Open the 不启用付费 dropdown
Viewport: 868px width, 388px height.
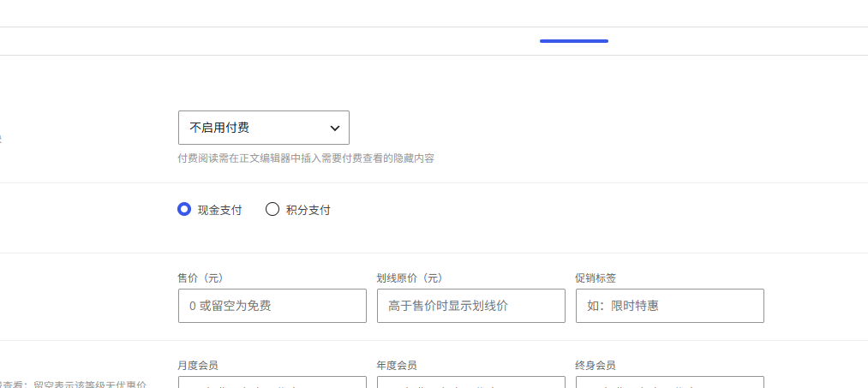(x=264, y=128)
